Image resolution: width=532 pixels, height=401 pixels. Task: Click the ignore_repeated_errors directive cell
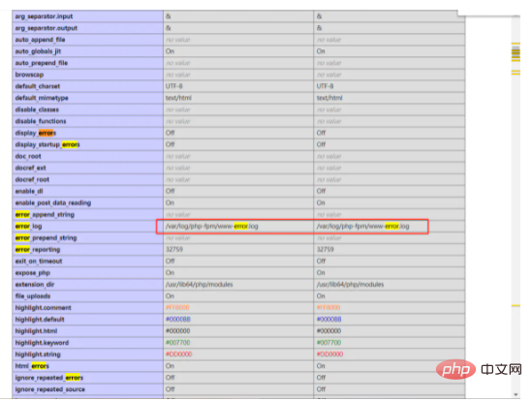(x=87, y=378)
